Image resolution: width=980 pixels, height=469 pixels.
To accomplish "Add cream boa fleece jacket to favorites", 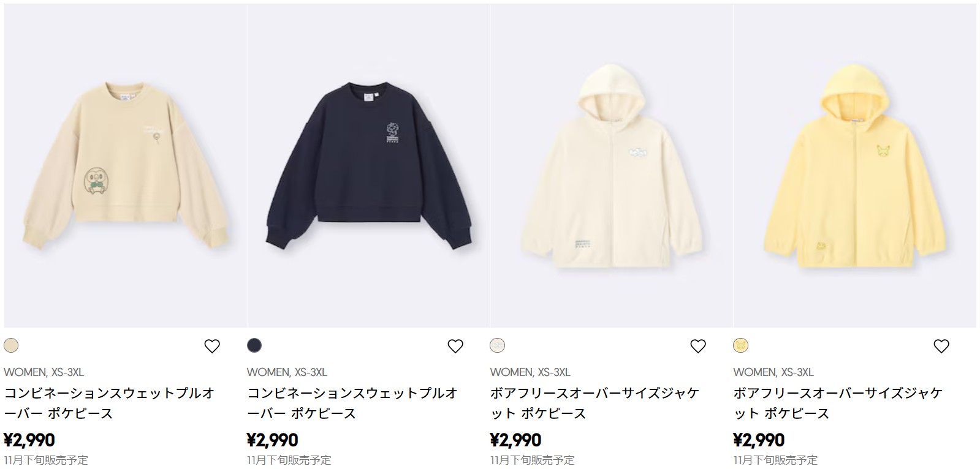I will coord(698,347).
